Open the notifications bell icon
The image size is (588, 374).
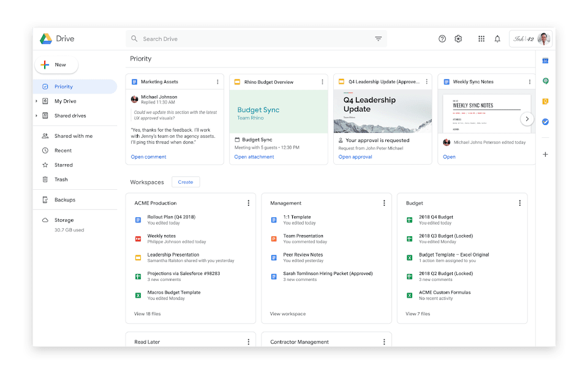tap(497, 39)
